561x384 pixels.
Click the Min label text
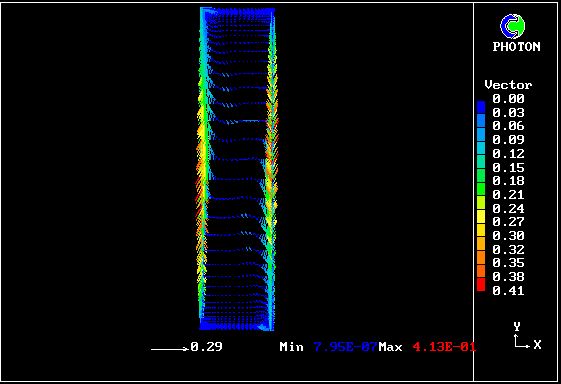coord(291,347)
